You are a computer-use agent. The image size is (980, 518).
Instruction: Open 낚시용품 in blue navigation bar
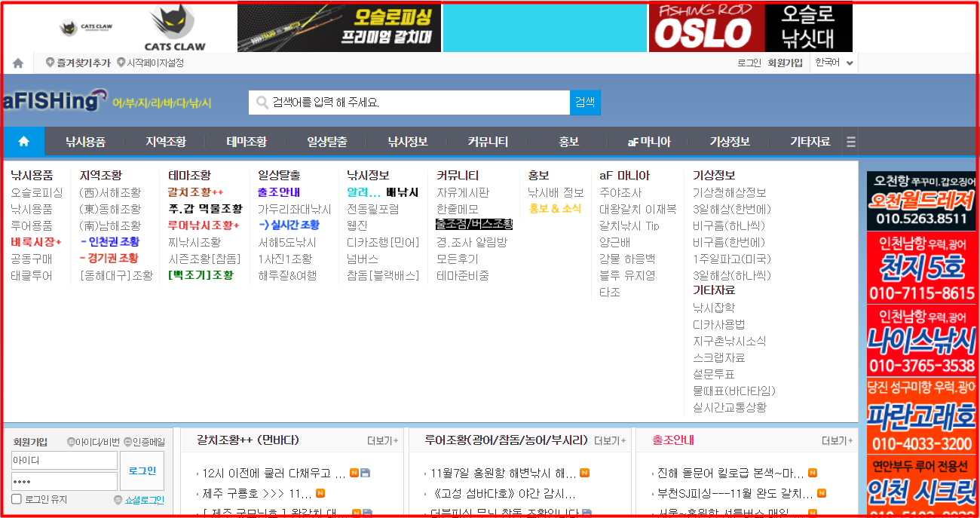pos(85,142)
